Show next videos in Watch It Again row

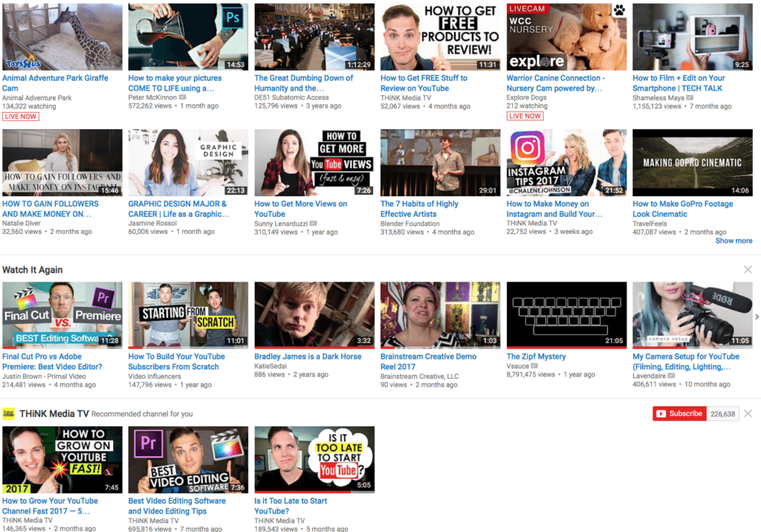pyautogui.click(x=757, y=317)
